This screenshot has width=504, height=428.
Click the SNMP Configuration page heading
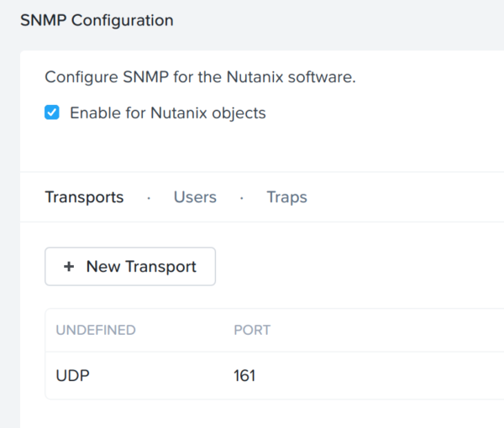[x=97, y=20]
